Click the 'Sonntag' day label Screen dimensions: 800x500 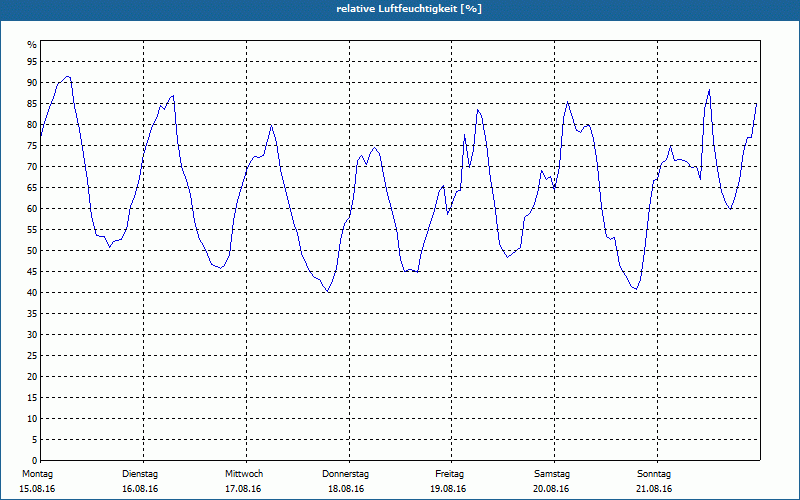coord(654,474)
